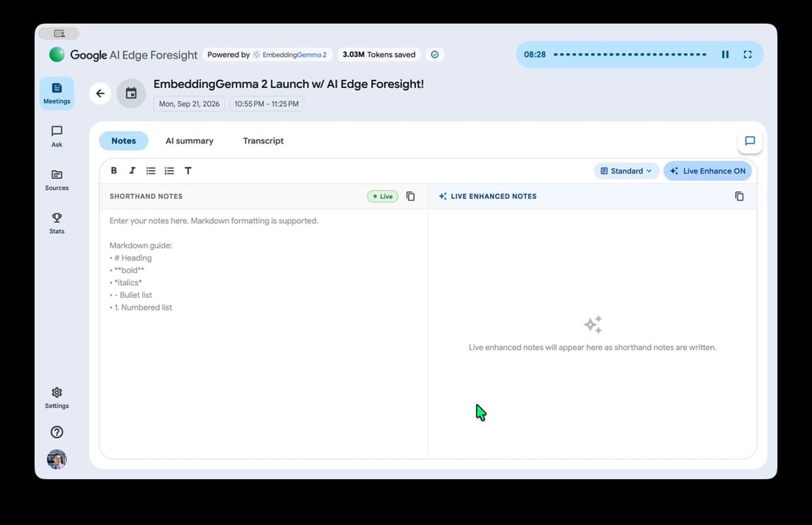This screenshot has width=812, height=525.
Task: Click the window icon at top-left
Action: (x=59, y=33)
